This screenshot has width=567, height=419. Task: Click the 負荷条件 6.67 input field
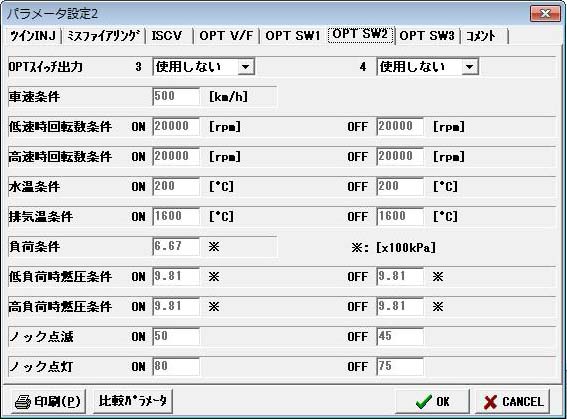tap(176, 247)
